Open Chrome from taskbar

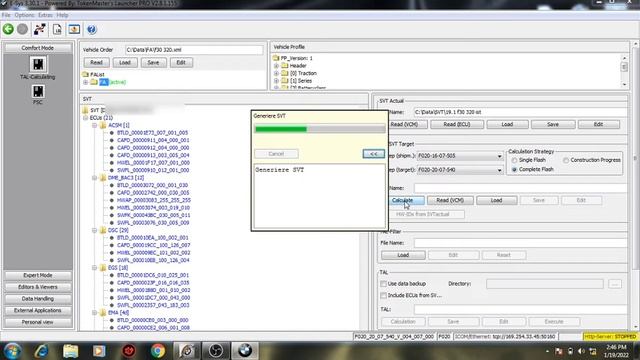(x=158, y=351)
